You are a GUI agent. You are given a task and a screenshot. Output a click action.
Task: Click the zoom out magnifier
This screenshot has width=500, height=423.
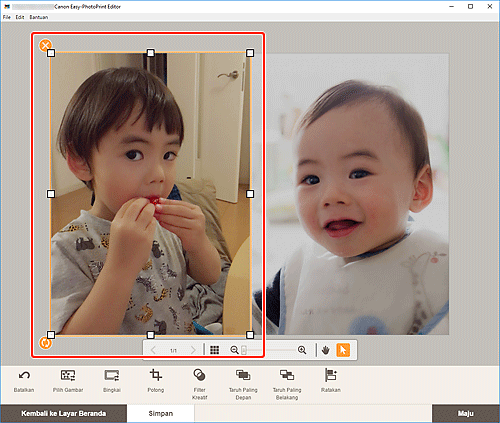234,350
